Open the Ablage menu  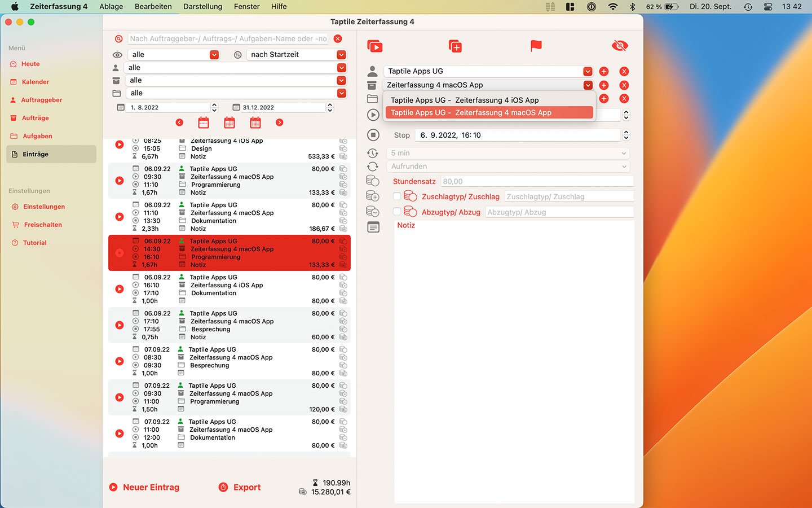111,7
